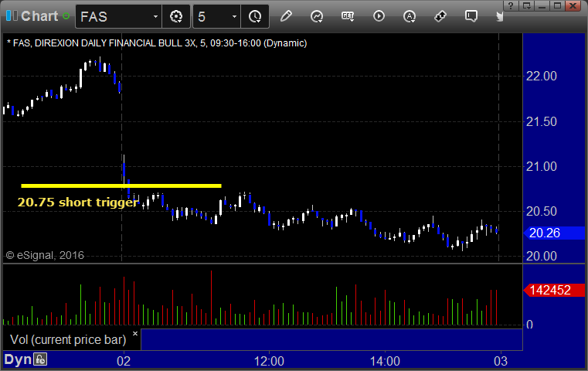588x371 pixels.
Task: Close the Vol study label
Action: click(135, 333)
